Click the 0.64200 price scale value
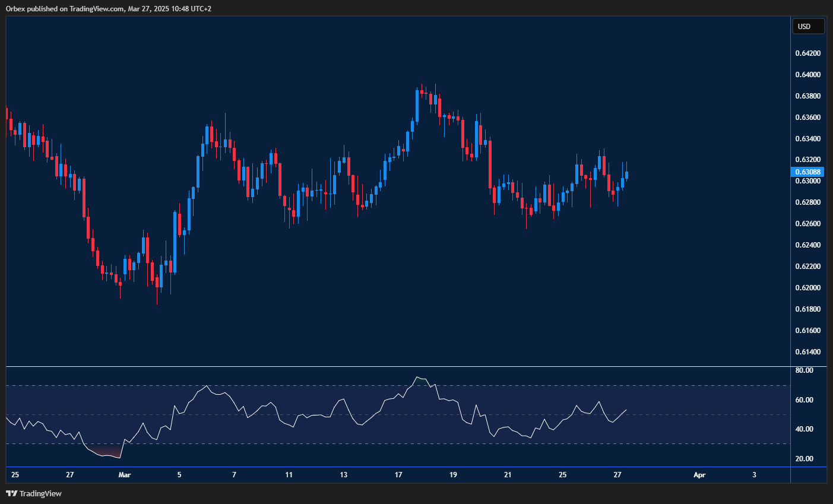The width and height of the screenshot is (833, 504). tap(808, 53)
